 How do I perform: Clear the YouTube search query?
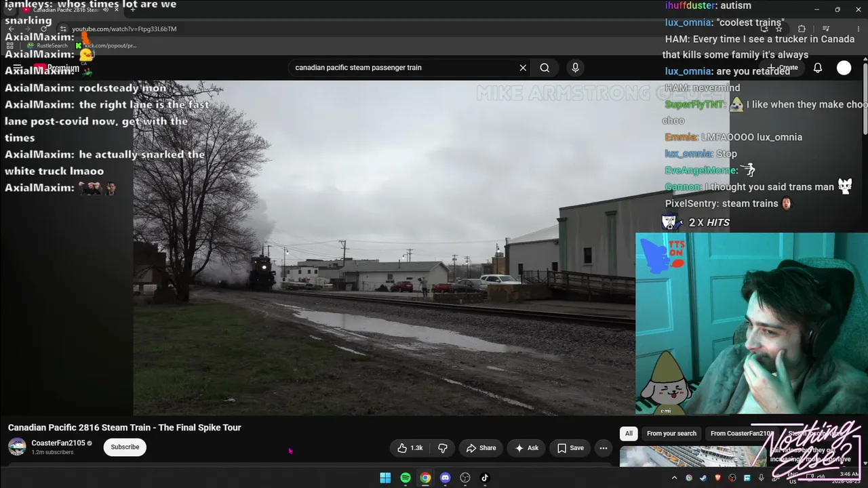523,68
